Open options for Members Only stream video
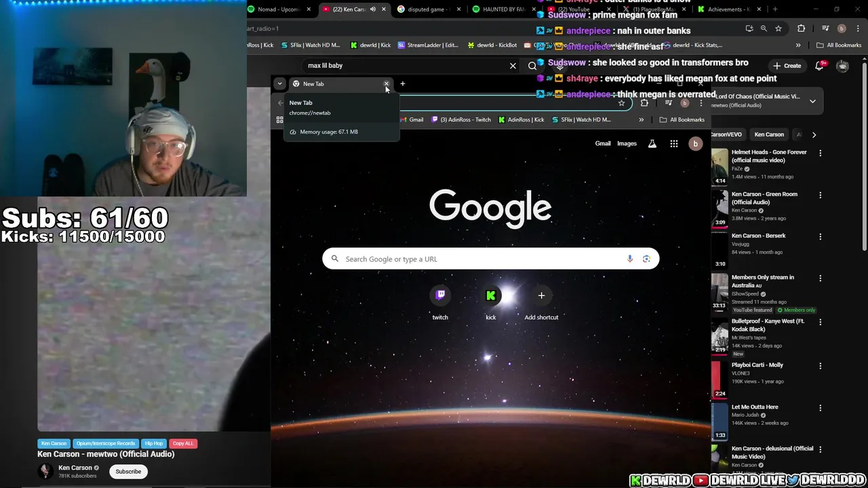Viewport: 868px width, 488px height. 820,278
